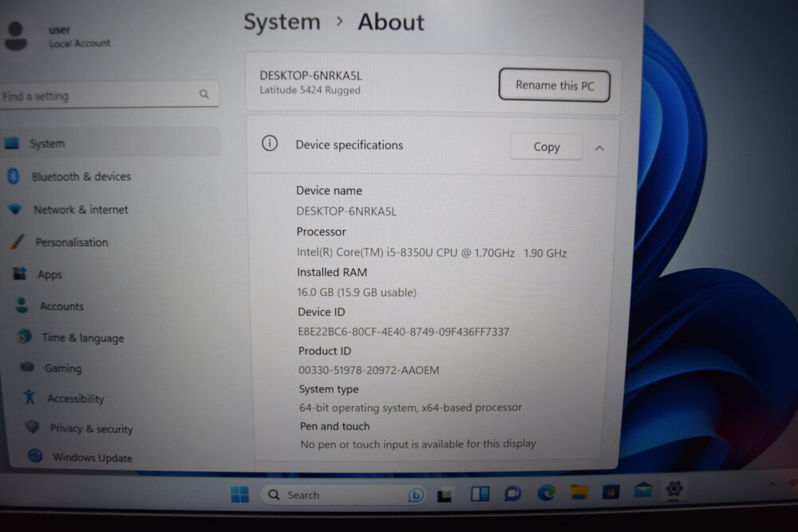Screen dimensions: 798x532
Task: Open File Explorer from the taskbar
Action: (579, 492)
